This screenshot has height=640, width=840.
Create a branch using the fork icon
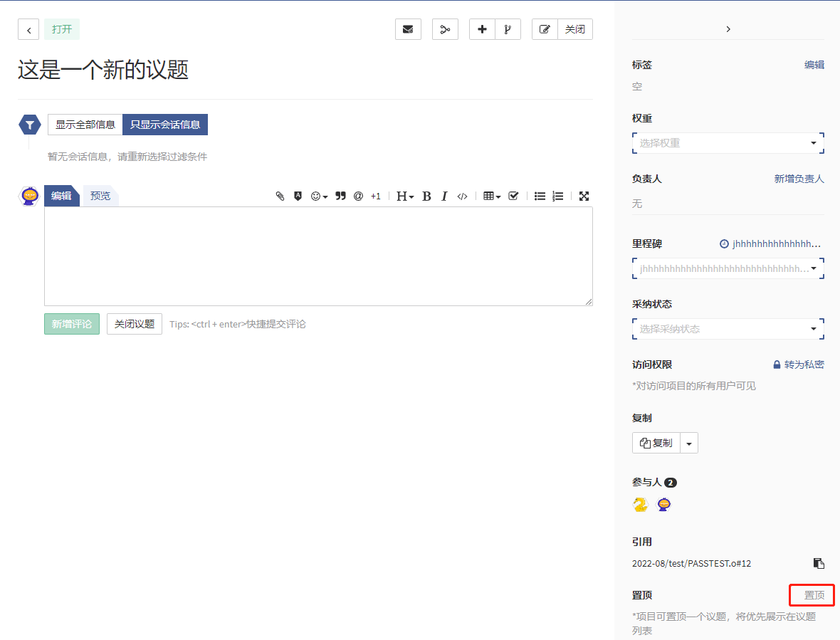[508, 29]
